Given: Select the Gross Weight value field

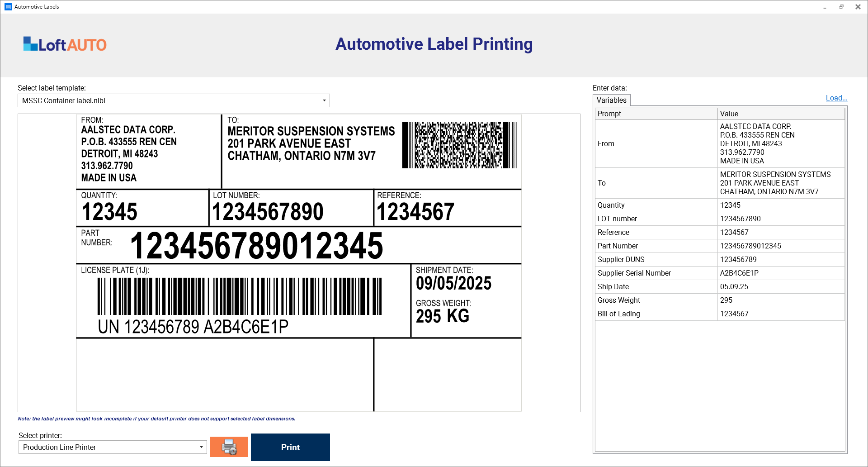Looking at the screenshot, I should (781, 300).
